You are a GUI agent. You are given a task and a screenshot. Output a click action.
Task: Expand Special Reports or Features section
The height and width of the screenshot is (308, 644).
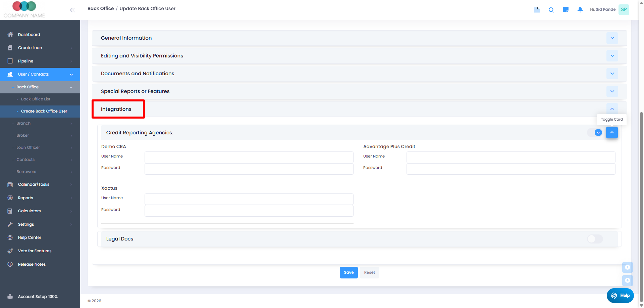pyautogui.click(x=612, y=91)
